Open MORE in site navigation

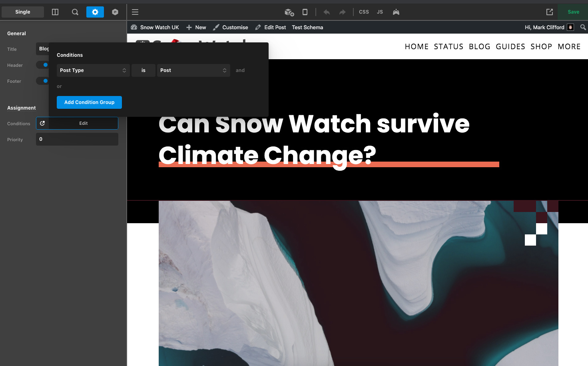tap(569, 47)
